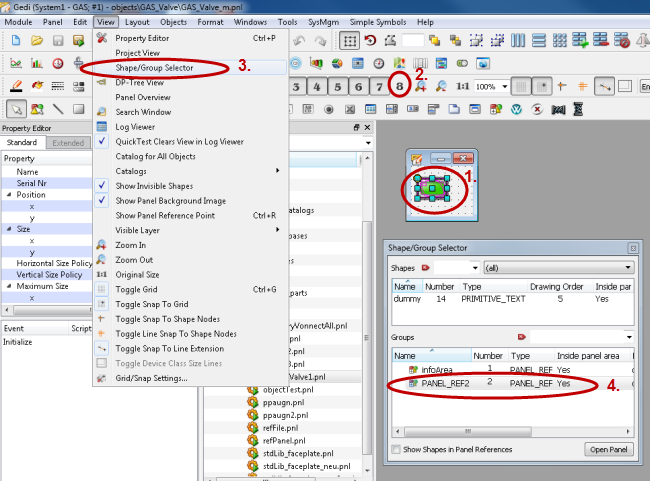Click the layer 8 toolbar button
This screenshot has height=481, width=650.
click(400, 87)
